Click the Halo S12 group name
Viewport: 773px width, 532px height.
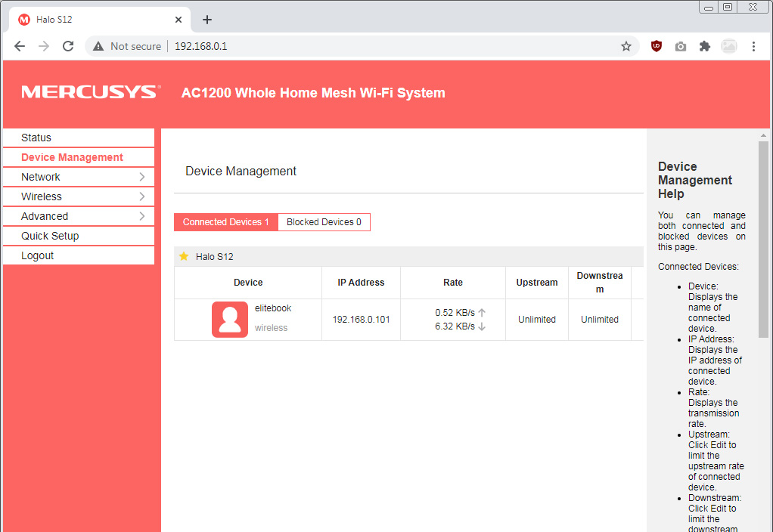click(x=215, y=257)
